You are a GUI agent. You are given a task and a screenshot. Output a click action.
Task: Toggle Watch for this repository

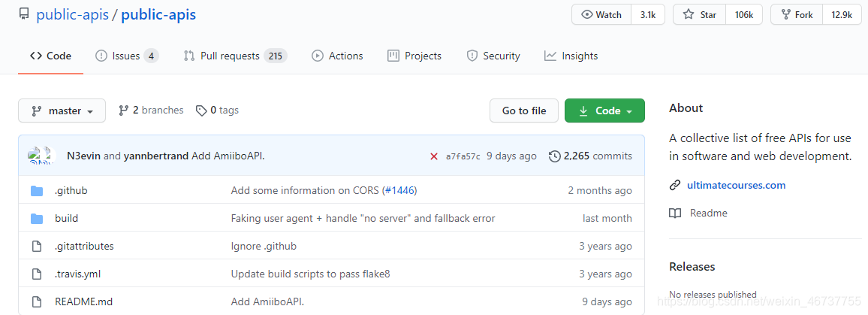click(601, 15)
